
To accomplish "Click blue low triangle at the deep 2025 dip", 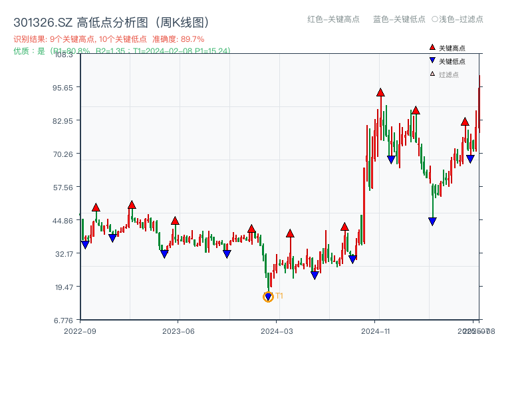I will pos(432,221).
